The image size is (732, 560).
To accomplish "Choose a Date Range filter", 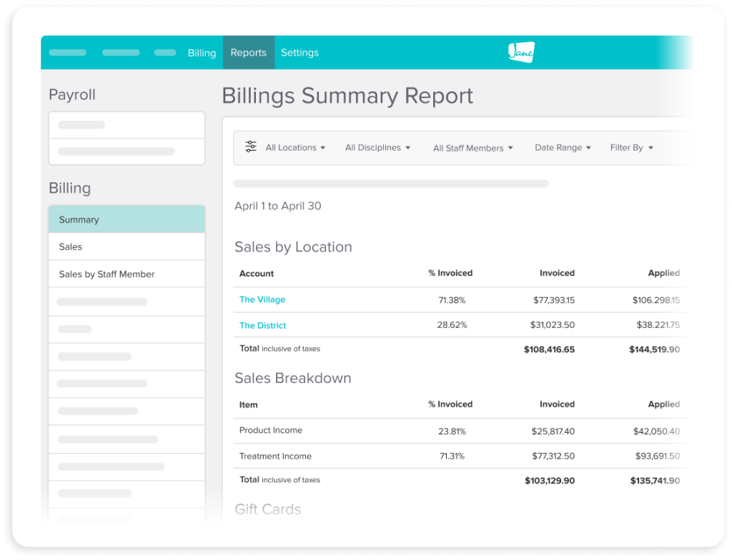I will coord(563,148).
